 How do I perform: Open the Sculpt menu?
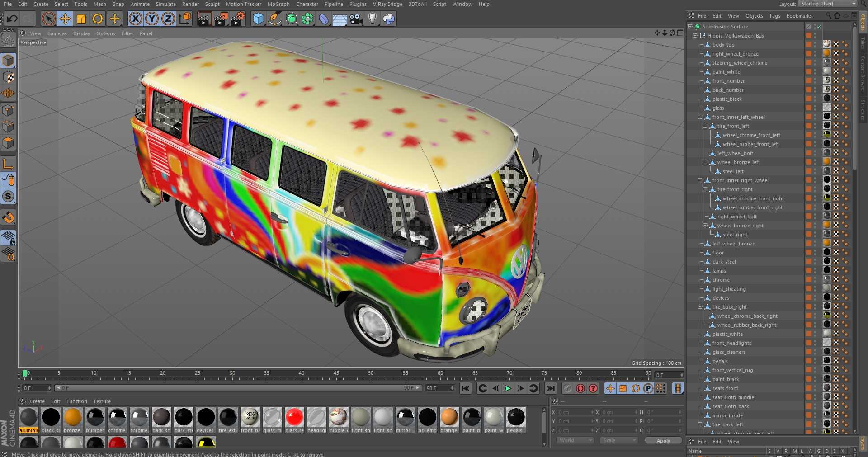coord(212,4)
